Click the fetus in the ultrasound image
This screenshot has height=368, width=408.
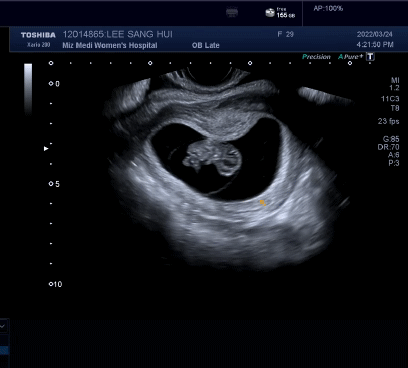[212, 158]
